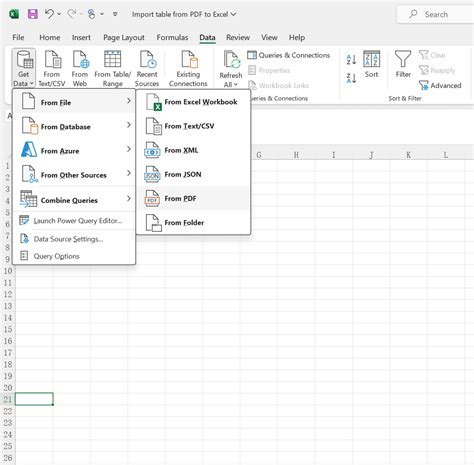Click the Redo icon
The image size is (474, 465).
point(72,14)
